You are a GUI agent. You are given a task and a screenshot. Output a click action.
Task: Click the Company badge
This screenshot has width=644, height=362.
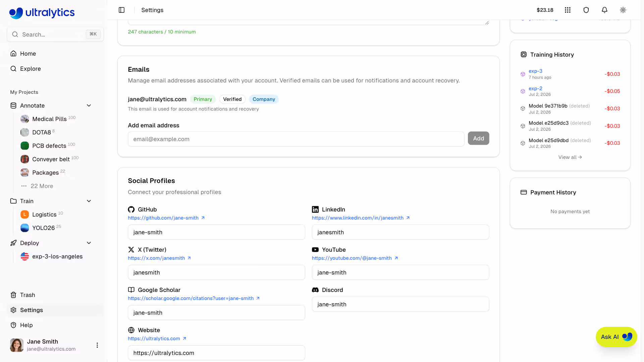tap(264, 99)
